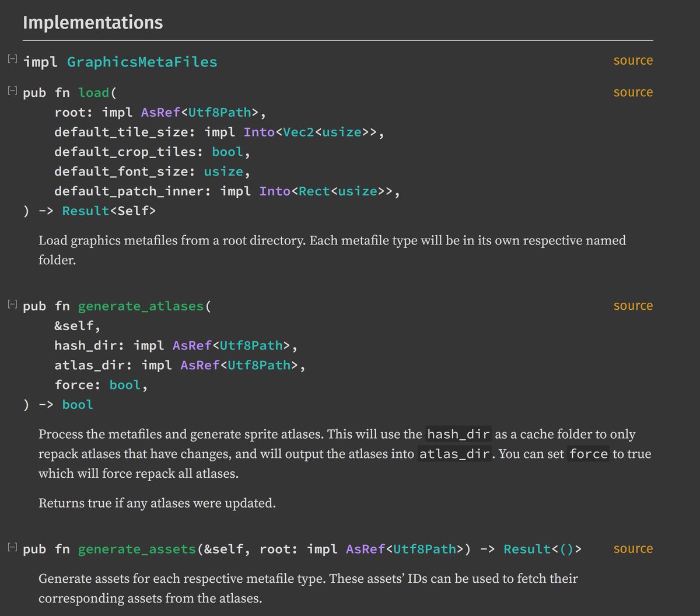Open Into trait in default_tile_size parameter

259,132
